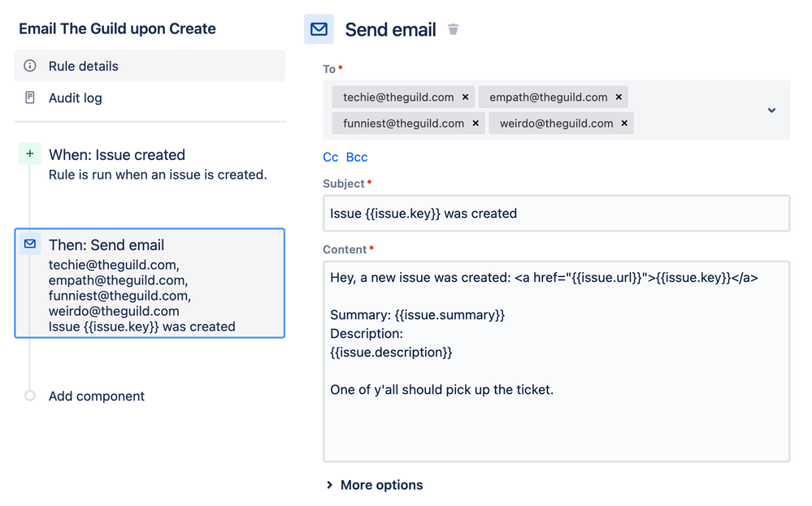Click the Audit log document icon

click(x=30, y=97)
